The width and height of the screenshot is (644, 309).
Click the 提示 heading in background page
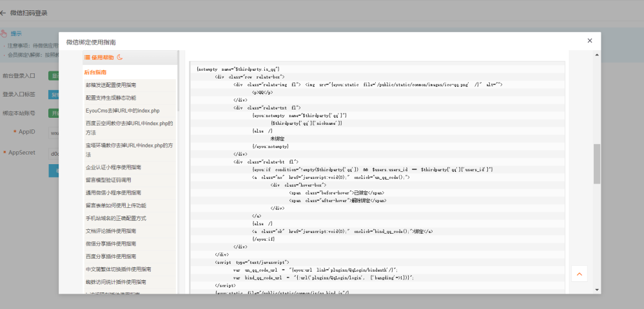(x=16, y=33)
